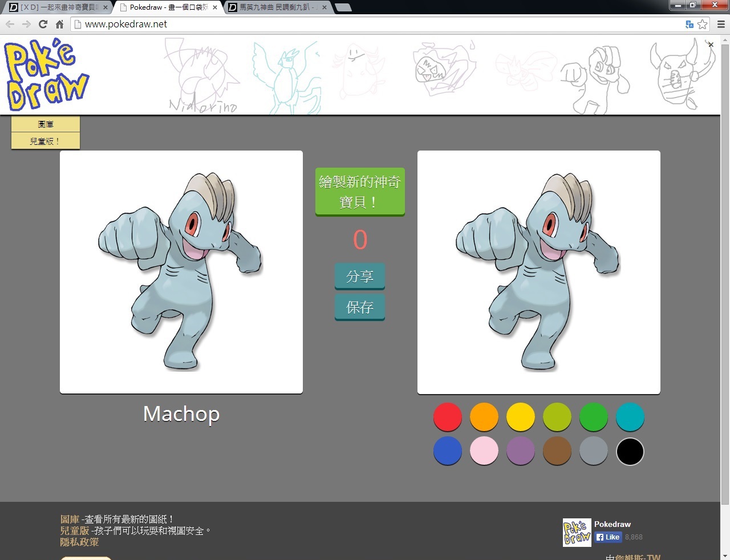Image resolution: width=730 pixels, height=560 pixels.
Task: Open the Pokedraw Facebook page link
Action: [x=613, y=524]
